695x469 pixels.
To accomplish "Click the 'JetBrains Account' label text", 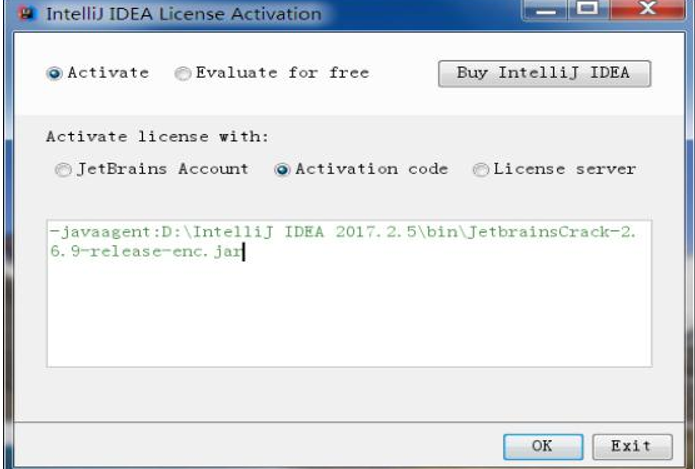I will point(163,169).
